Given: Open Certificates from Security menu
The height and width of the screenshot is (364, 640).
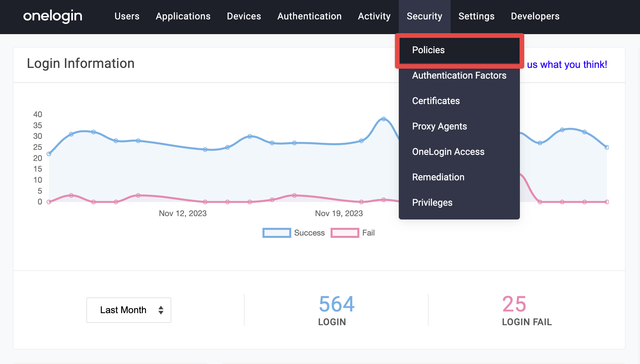Looking at the screenshot, I should tap(459, 101).
